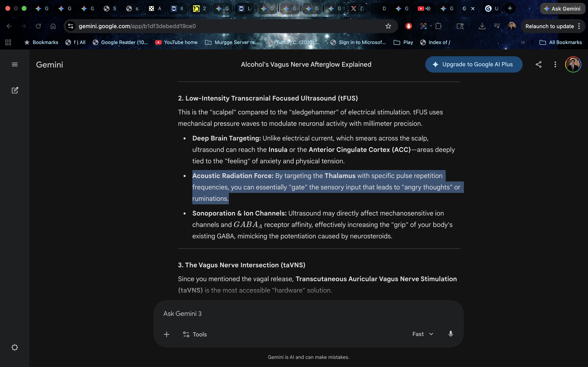Switch to the X (Twitter) tab
This screenshot has height=367, width=588.
click(x=354, y=9)
